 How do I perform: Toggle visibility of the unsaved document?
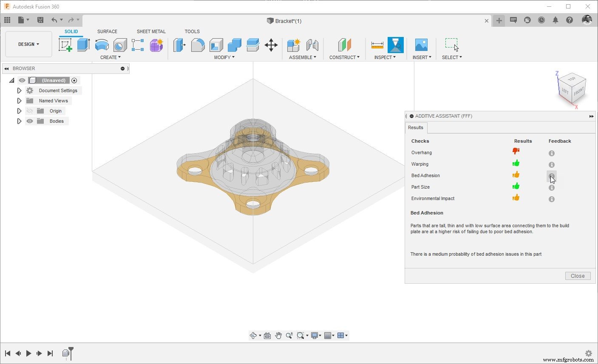22,80
